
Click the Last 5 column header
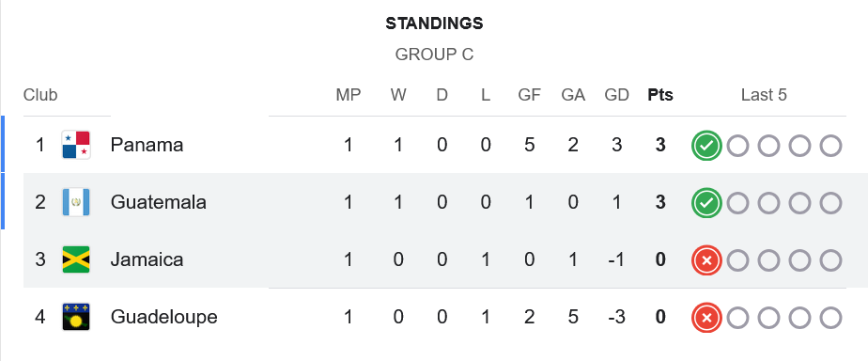[x=764, y=95]
